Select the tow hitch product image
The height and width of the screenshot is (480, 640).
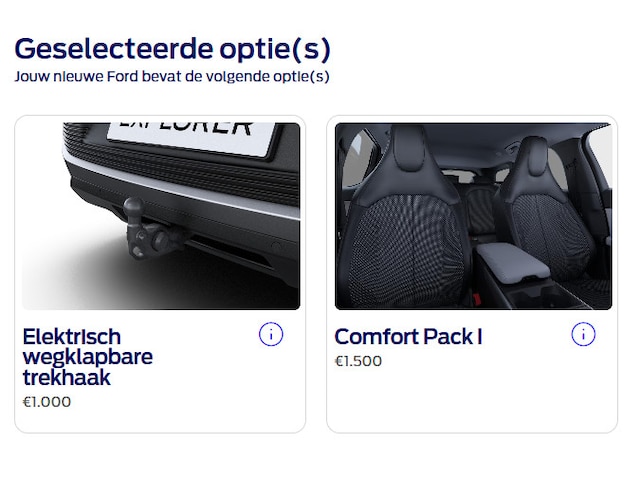[161, 216]
